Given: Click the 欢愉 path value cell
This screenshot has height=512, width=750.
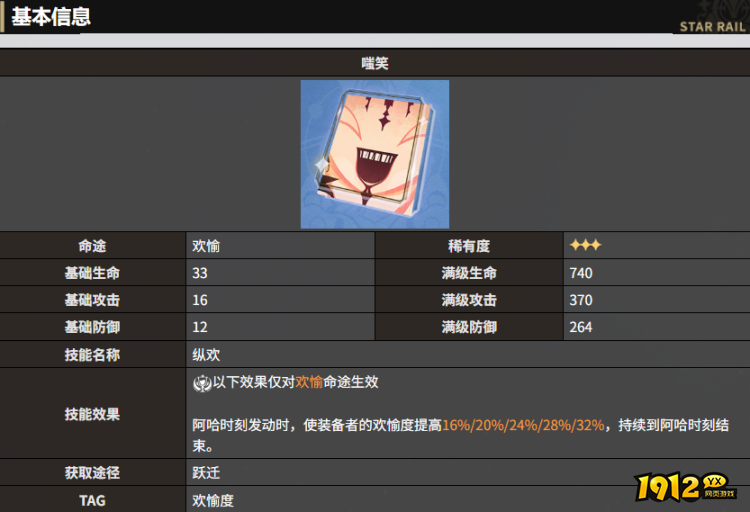Looking at the screenshot, I should [x=280, y=246].
